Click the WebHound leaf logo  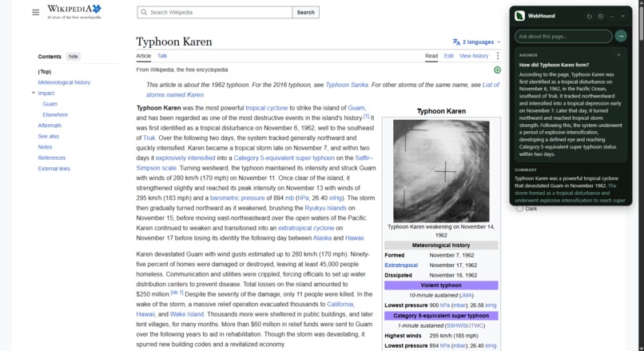pyautogui.click(x=519, y=16)
